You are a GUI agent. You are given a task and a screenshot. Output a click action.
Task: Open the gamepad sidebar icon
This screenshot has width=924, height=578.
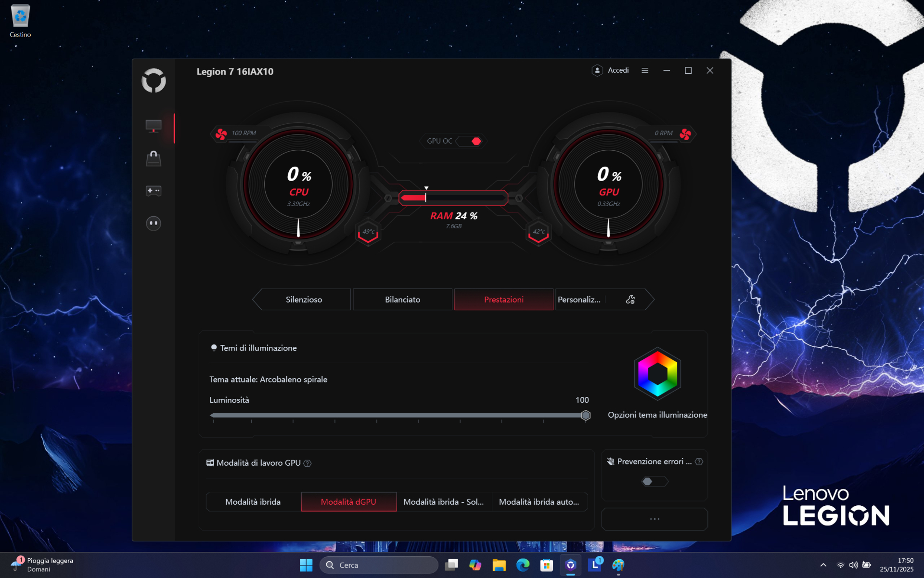point(154,191)
